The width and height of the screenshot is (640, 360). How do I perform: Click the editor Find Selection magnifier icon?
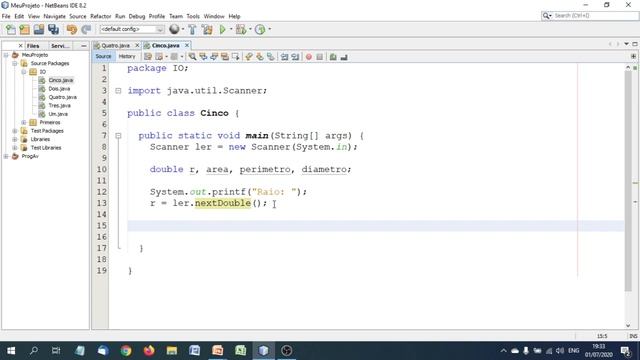[x=192, y=57]
